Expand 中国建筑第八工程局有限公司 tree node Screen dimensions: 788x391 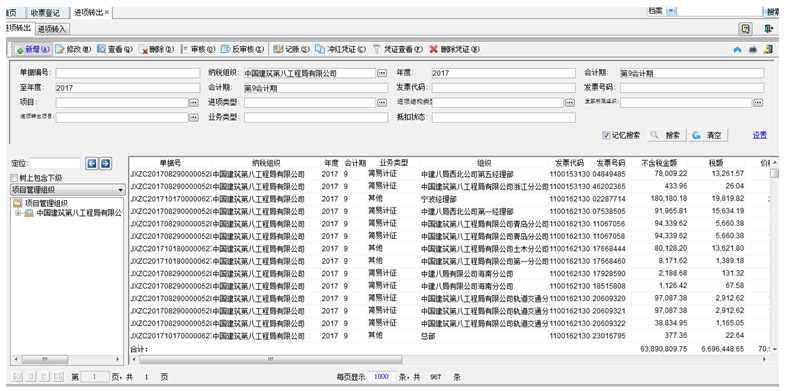point(18,213)
